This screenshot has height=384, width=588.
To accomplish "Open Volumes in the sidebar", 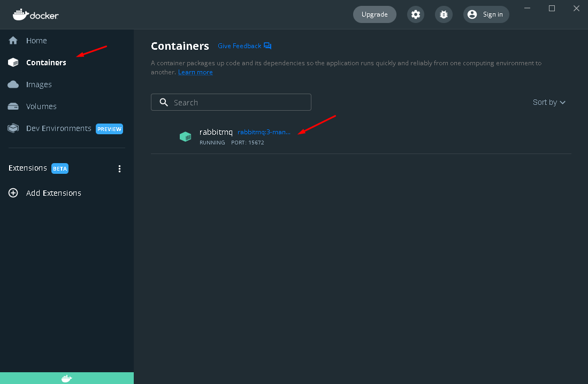I will point(41,106).
